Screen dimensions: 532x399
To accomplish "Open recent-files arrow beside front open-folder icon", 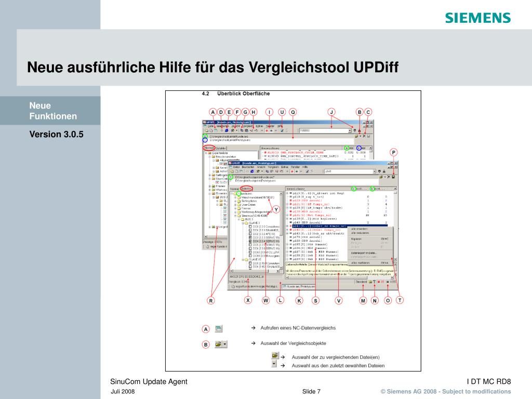I will pos(385,177).
